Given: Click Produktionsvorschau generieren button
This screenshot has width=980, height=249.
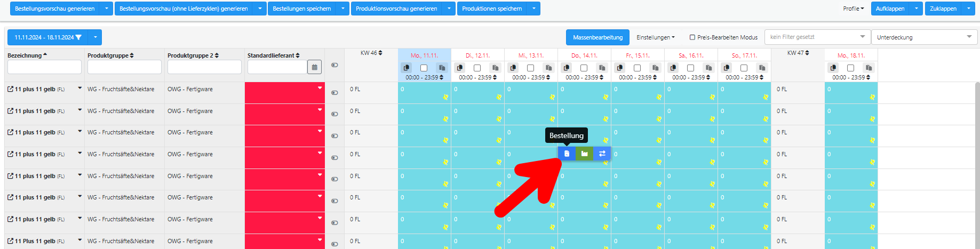Looking at the screenshot, I should pyautogui.click(x=396, y=9).
